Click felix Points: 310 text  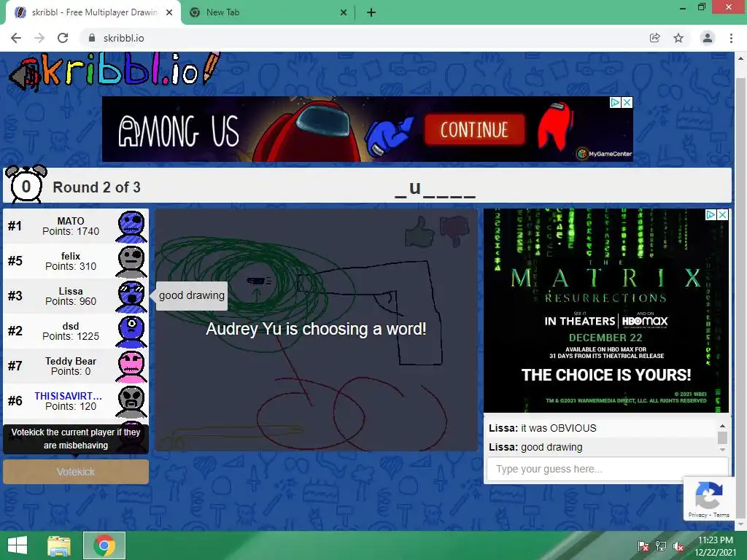[71, 266]
